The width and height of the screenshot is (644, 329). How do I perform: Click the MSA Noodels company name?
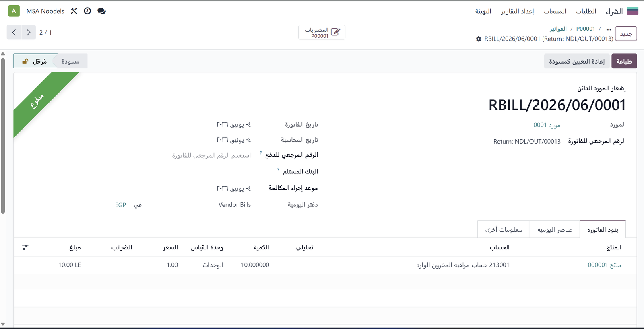click(x=45, y=11)
